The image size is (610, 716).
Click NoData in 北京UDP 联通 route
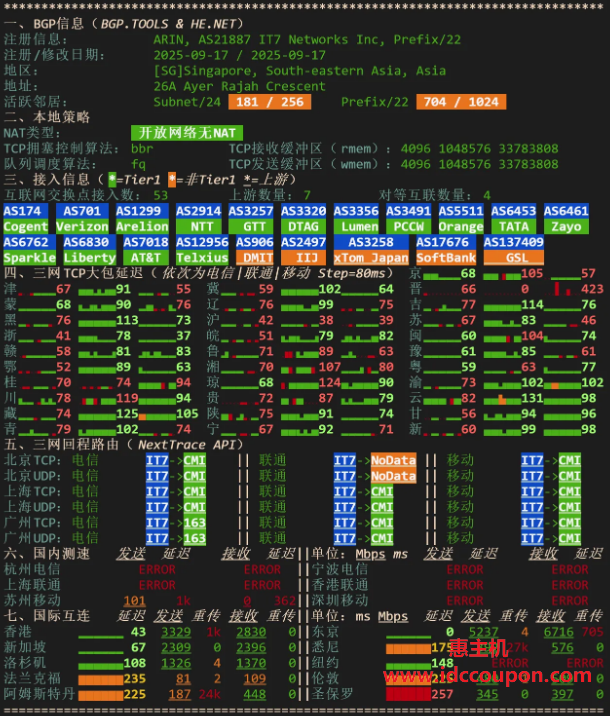393,476
